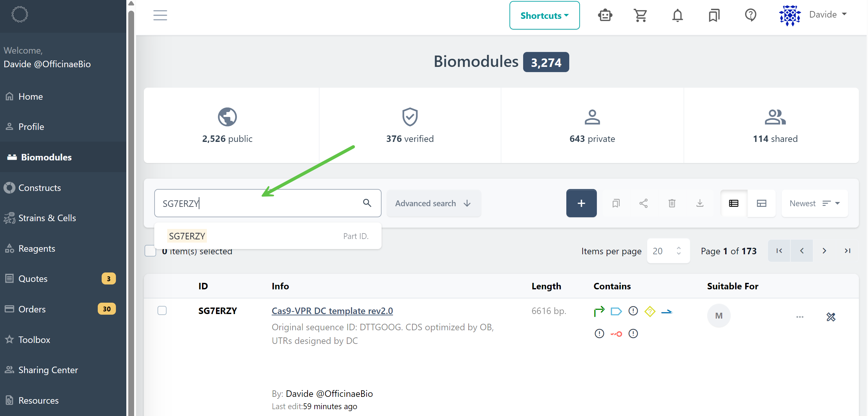Screen dimensions: 868x416
Task: Open Reagents in sidebar
Action: (63, 248)
